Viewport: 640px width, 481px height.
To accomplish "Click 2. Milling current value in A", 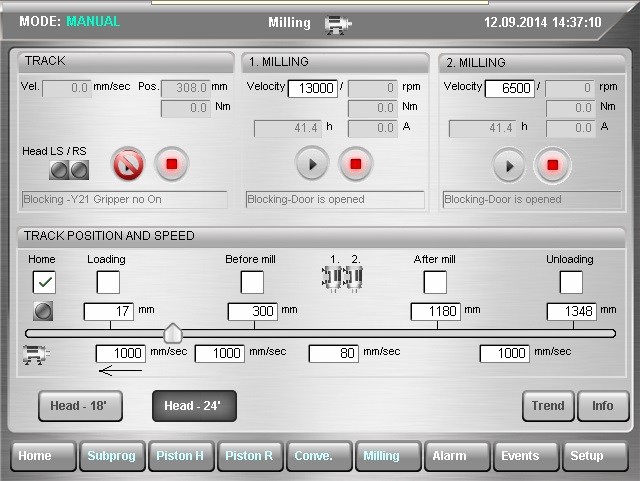I will coord(570,129).
